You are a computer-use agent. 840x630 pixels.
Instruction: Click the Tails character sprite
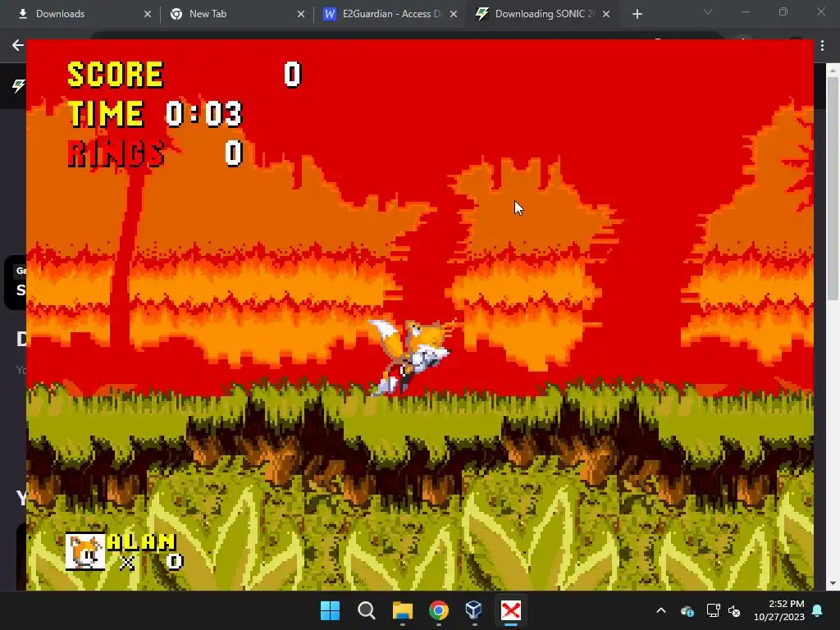[412, 356]
